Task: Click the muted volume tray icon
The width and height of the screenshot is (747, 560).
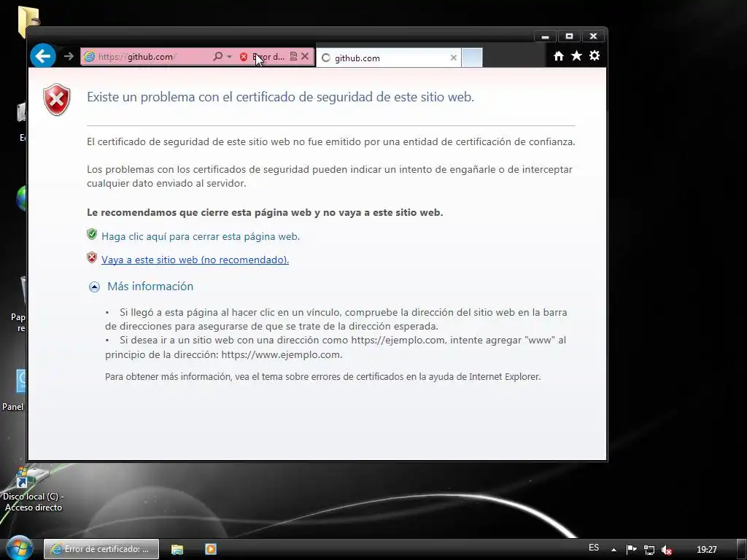Action: [x=667, y=550]
